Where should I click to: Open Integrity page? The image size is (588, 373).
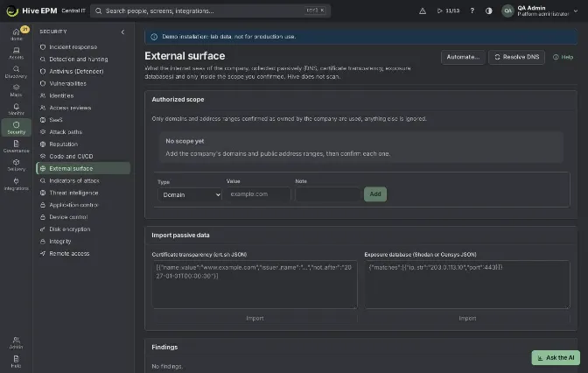pos(83,242)
